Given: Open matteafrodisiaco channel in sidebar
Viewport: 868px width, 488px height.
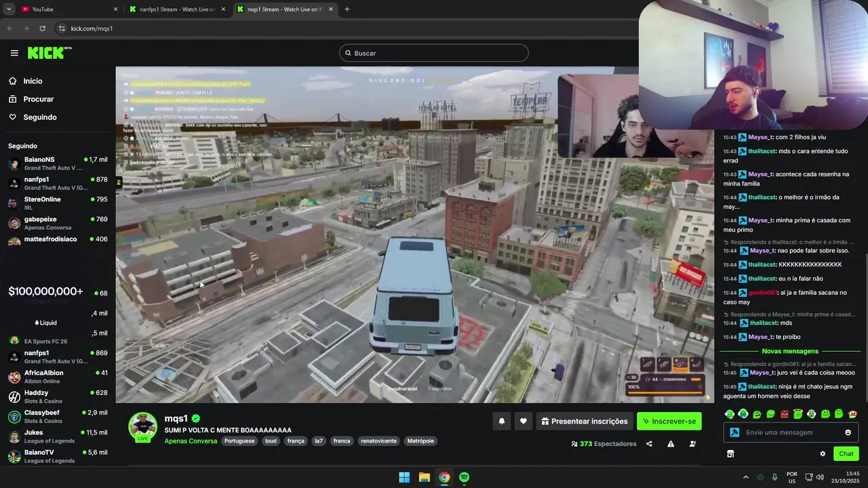Looking at the screenshot, I should pos(58,240).
